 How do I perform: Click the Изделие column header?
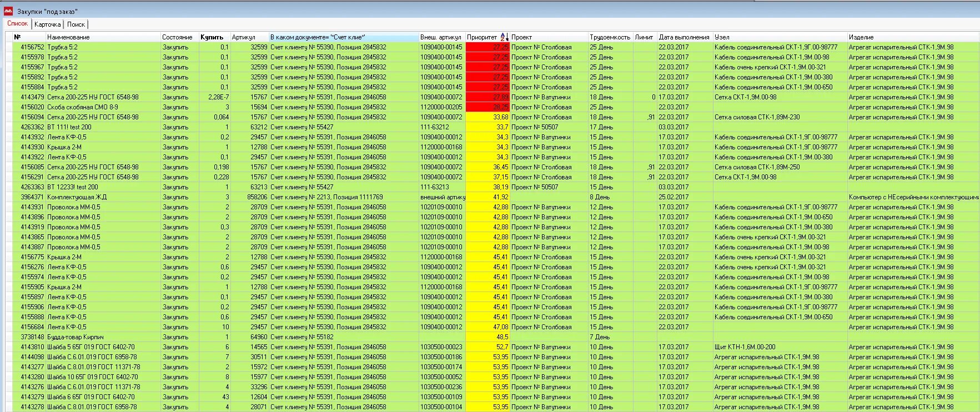pos(913,37)
